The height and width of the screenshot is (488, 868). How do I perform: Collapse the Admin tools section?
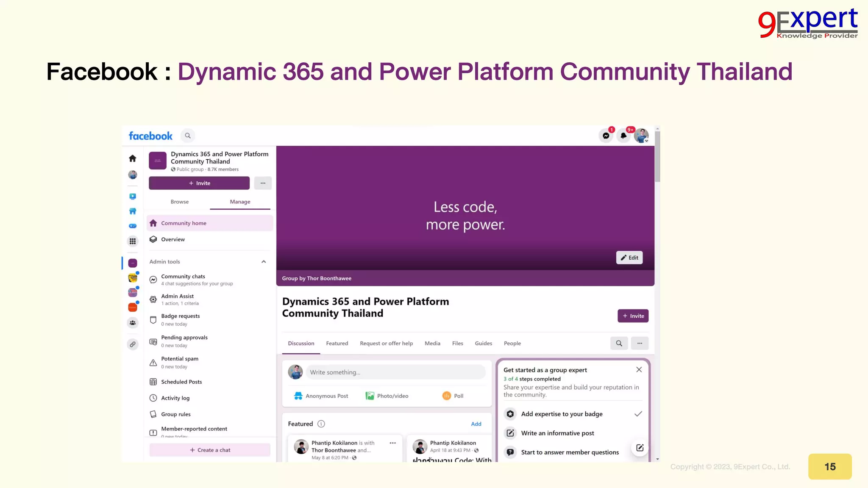pyautogui.click(x=264, y=262)
